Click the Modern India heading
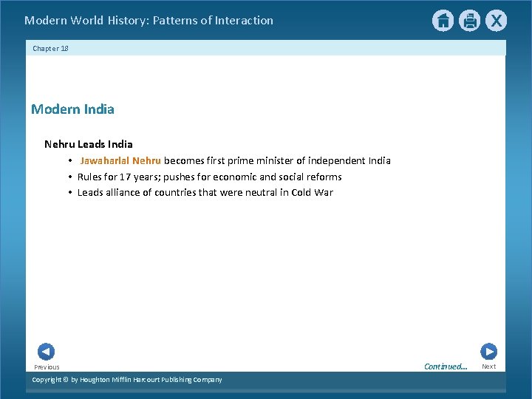Image resolution: width=532 pixels, height=399 pixels. point(72,109)
